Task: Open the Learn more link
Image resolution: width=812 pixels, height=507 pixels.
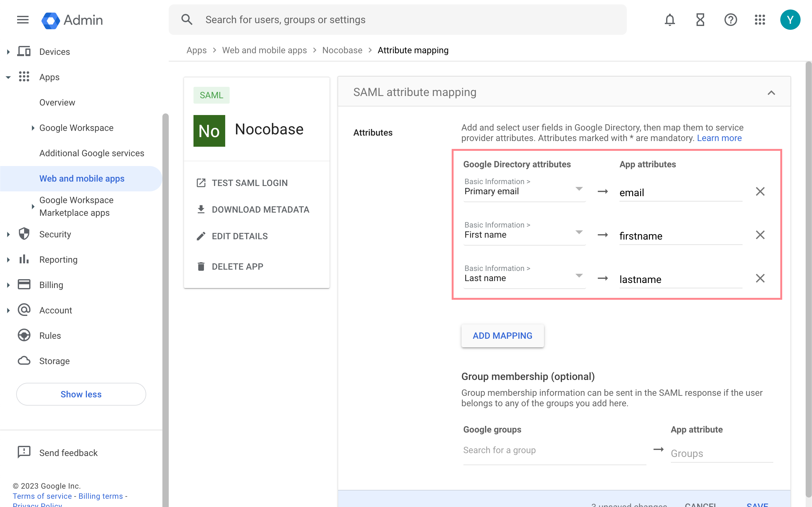Action: point(719,138)
